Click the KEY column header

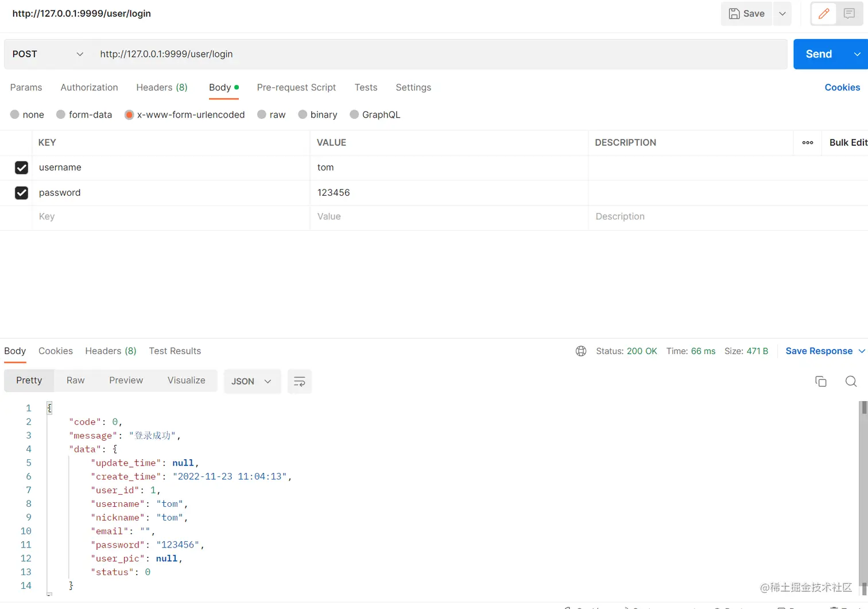47,143
